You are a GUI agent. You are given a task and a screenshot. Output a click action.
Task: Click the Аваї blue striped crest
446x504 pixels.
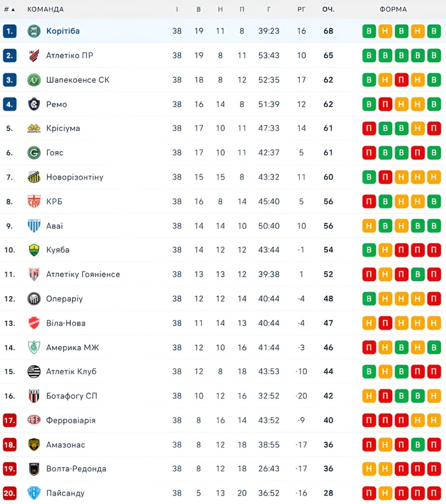34,226
